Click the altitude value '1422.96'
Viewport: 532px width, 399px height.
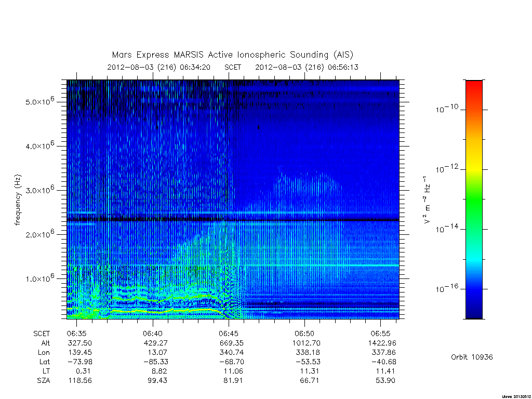382,343
